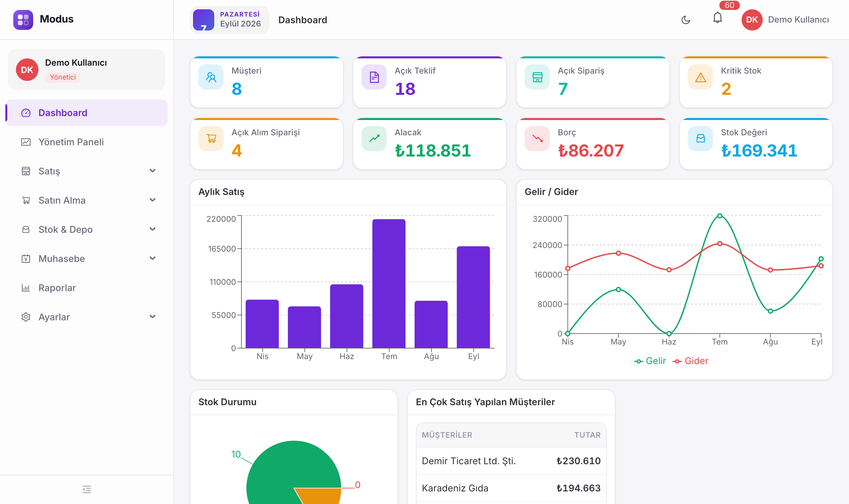Select the Ayarlar sidebar item

(x=87, y=317)
